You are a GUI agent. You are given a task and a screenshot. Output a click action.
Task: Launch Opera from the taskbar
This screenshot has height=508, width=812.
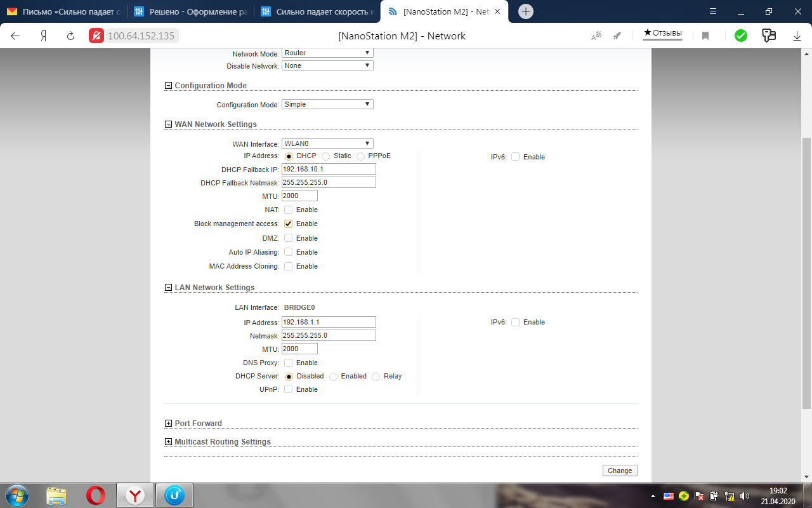(x=96, y=495)
